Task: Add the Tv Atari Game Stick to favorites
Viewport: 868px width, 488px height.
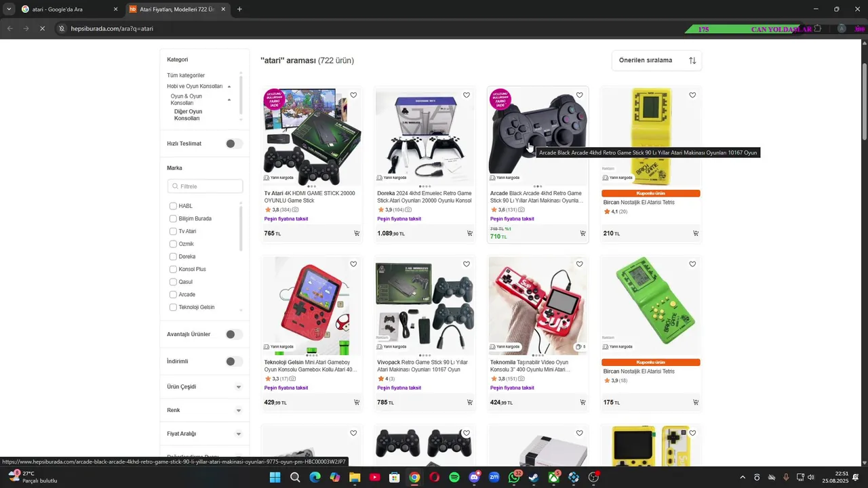Action: point(353,96)
